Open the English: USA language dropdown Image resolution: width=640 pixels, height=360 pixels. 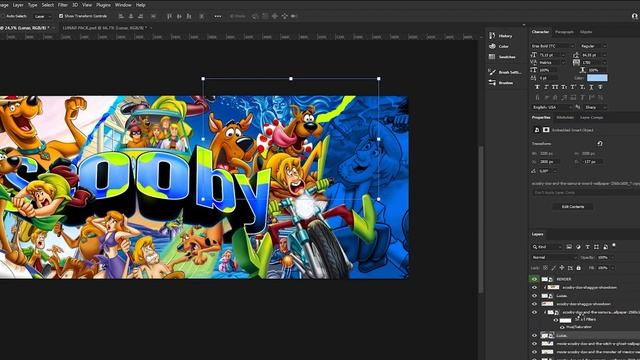coord(552,107)
